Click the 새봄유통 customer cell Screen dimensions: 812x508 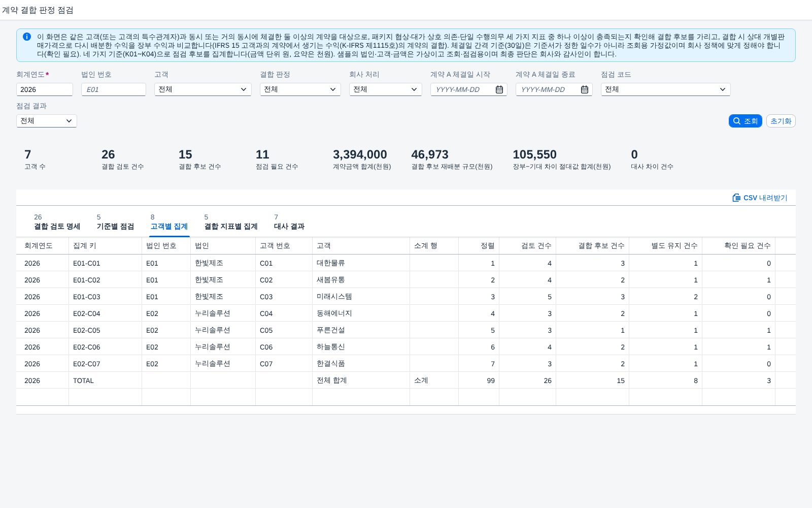361,280
